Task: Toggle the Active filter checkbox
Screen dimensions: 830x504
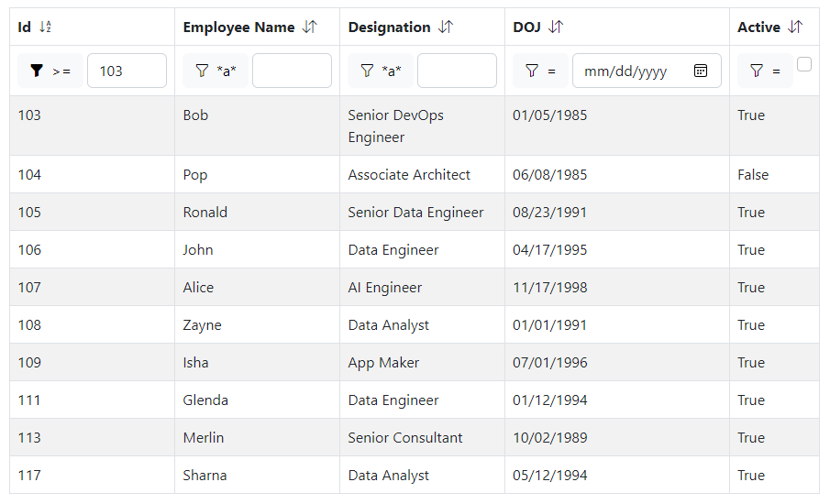Action: [804, 64]
